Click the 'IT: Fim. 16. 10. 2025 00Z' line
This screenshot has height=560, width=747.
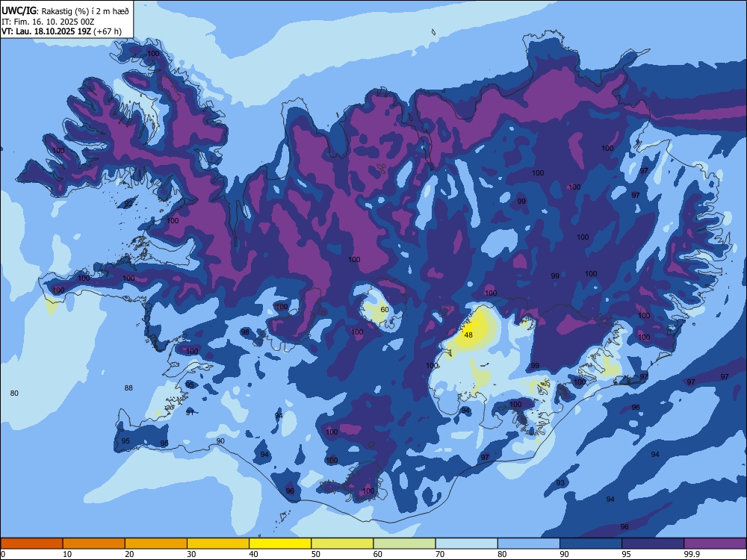(x=48, y=22)
